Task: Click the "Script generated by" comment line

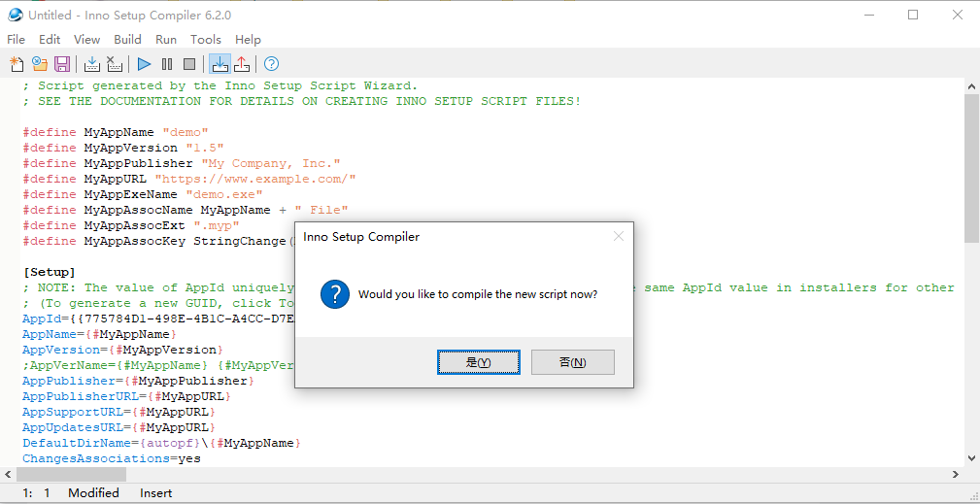Action: click(220, 85)
